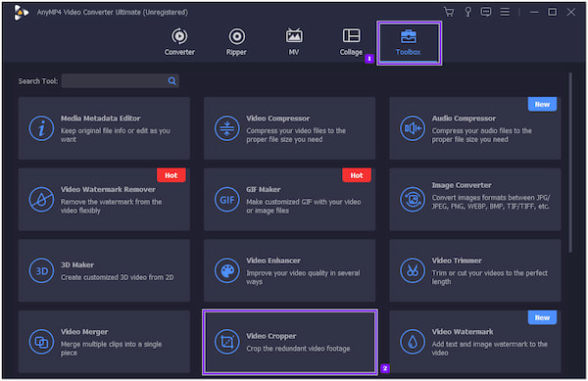Viewport: 588px width, 381px height.
Task: Open Video Watermark Remover title text
Action: pos(108,190)
